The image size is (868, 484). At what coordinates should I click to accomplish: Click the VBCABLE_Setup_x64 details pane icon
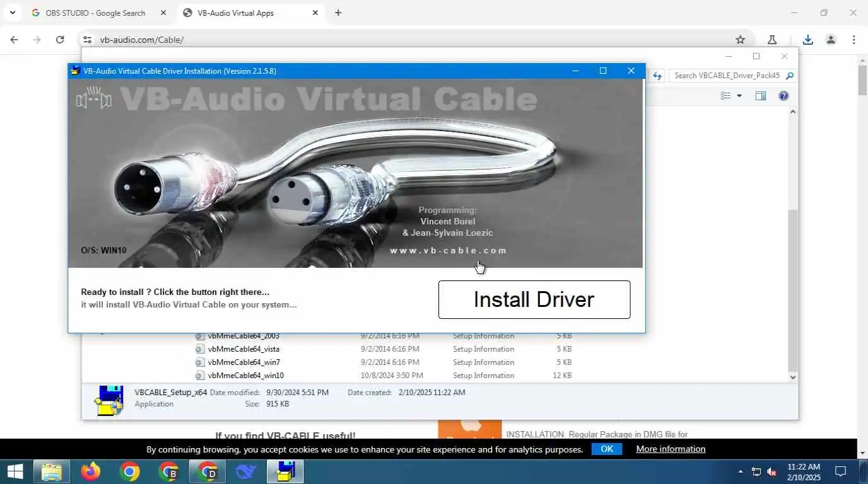108,400
